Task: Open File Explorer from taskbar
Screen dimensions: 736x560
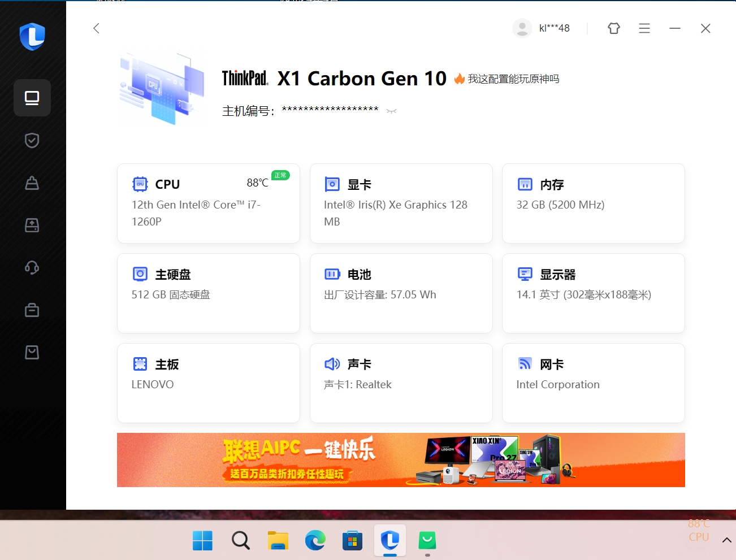Action: 278,541
